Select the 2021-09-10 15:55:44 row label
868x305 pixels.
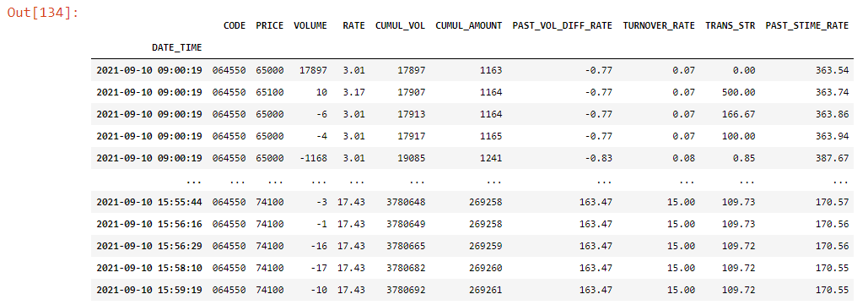149,202
